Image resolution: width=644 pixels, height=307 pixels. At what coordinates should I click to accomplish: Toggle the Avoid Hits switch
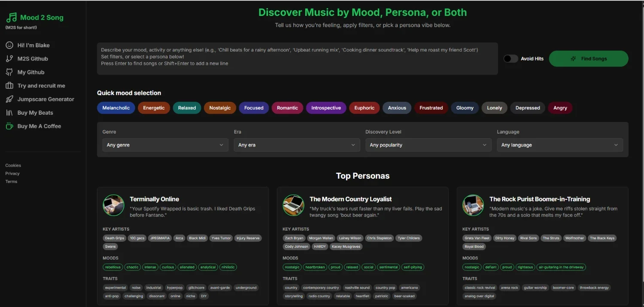[510, 59]
